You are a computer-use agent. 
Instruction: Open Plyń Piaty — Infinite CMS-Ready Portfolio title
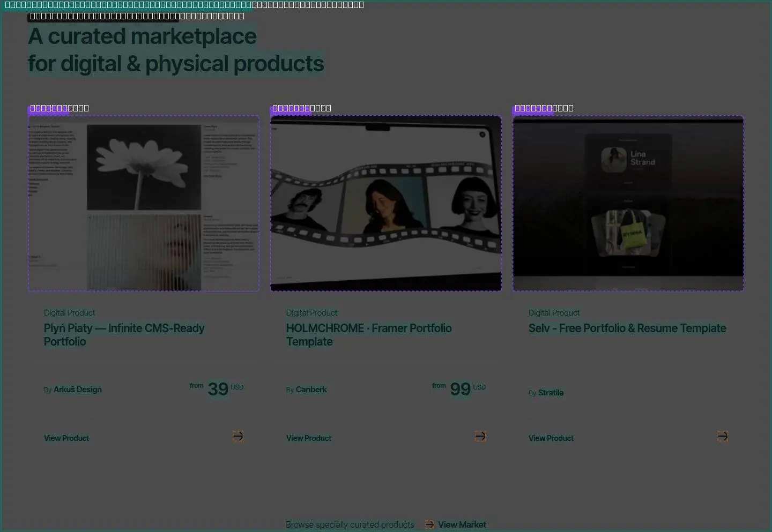pyautogui.click(x=124, y=335)
